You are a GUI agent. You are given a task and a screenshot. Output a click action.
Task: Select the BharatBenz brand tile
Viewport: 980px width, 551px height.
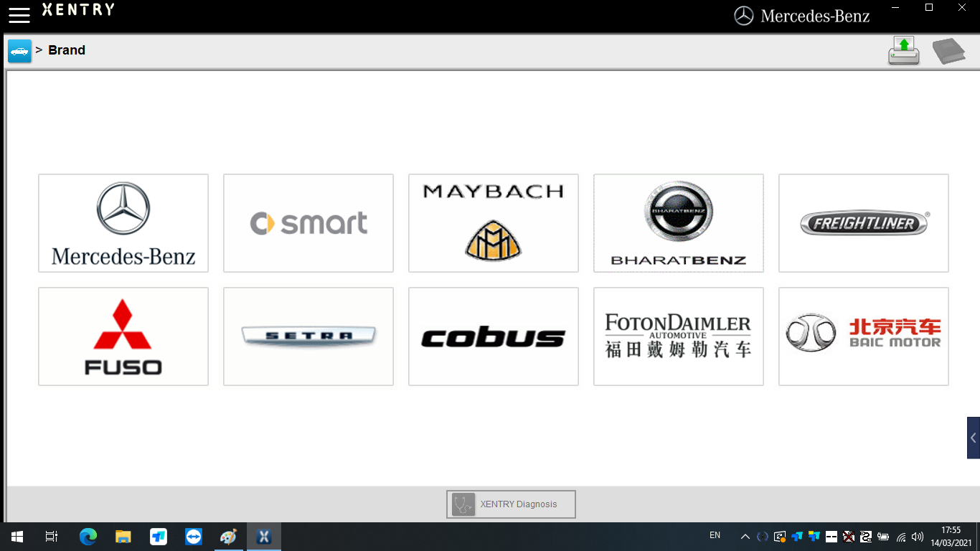(x=679, y=223)
